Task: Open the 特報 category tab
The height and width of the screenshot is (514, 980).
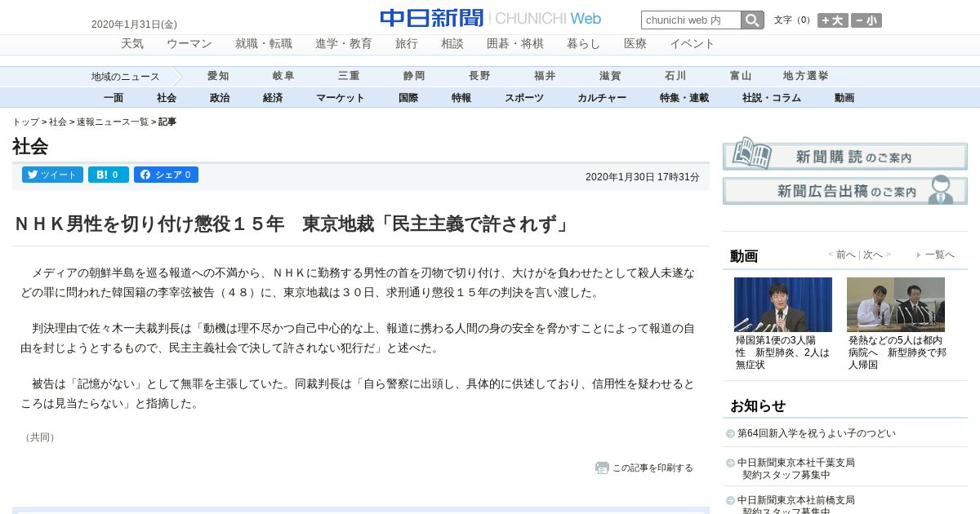Action: coord(461,98)
